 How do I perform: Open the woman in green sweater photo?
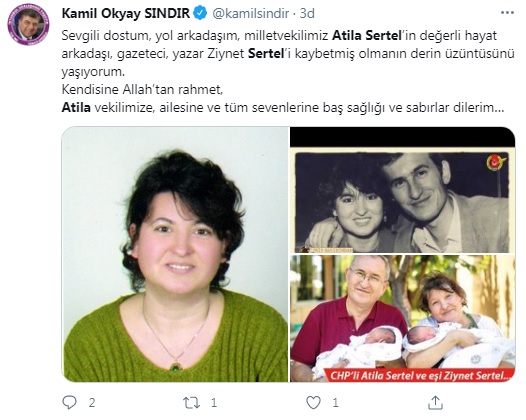point(175,254)
